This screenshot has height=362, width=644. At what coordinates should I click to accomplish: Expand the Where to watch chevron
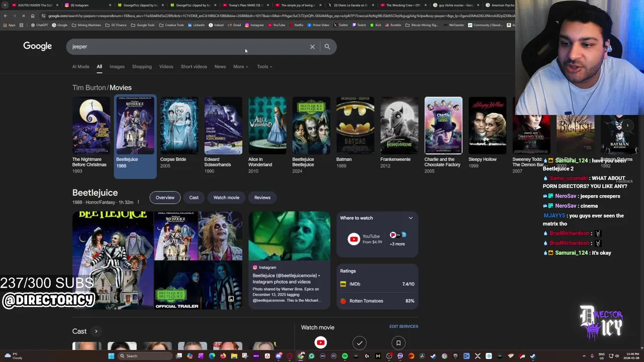click(x=411, y=218)
